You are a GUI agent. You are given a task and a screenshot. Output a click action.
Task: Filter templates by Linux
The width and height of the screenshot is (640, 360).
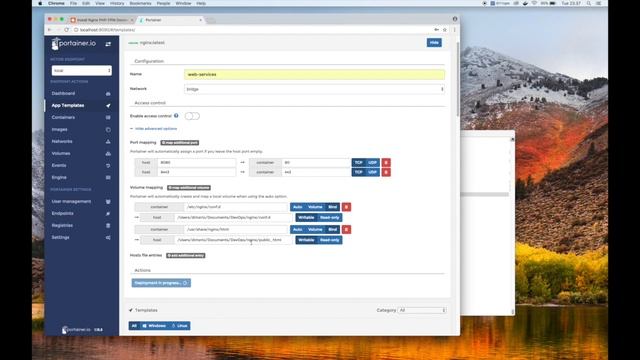(x=179, y=326)
